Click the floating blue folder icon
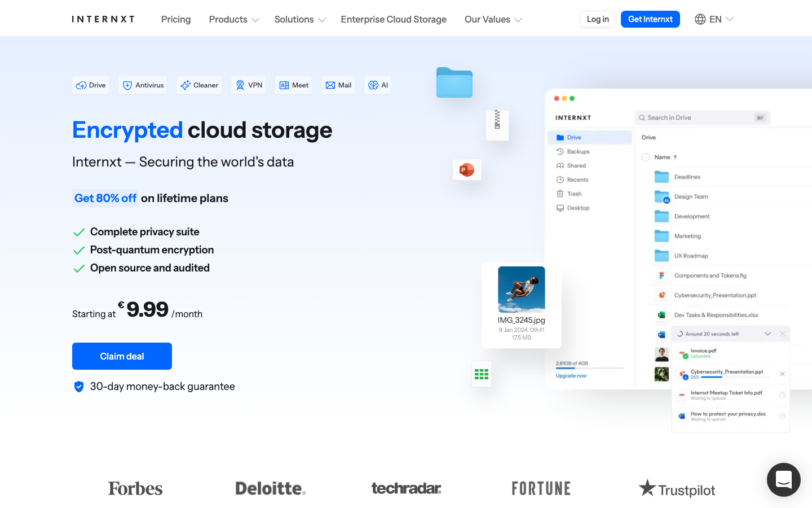The width and height of the screenshot is (812, 508). tap(454, 82)
